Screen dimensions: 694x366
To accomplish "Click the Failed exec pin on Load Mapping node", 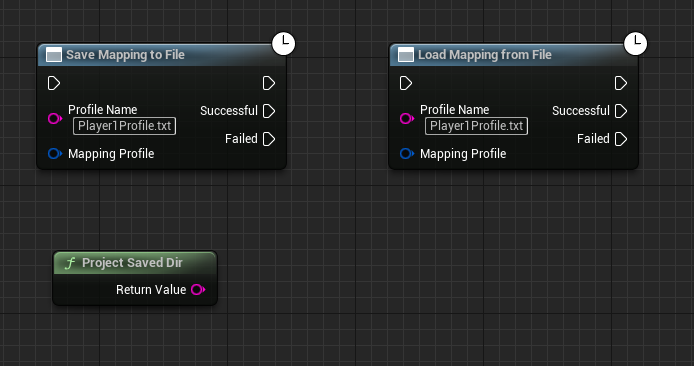I will pyautogui.click(x=621, y=139).
